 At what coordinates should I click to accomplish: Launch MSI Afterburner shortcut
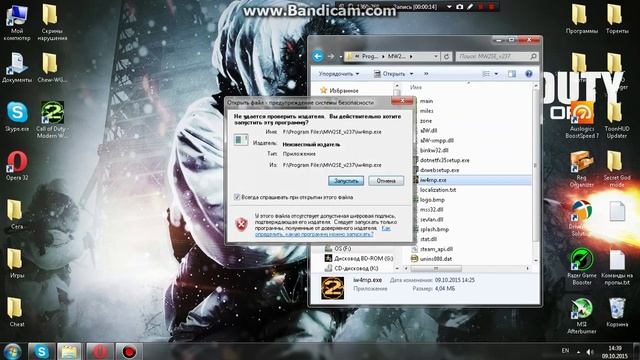(x=582, y=315)
